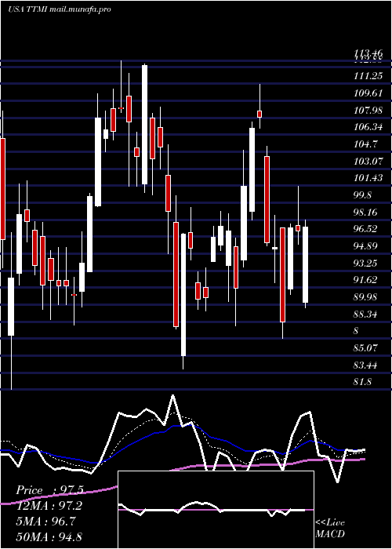Click the 96.52 price axis label
Image resolution: width=392 pixels, height=549 pixels.
366,229
